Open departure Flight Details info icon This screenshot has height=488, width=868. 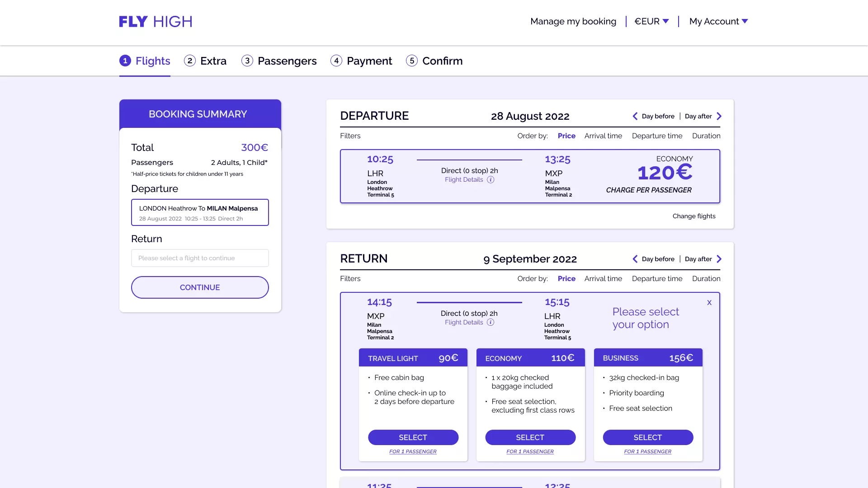point(491,180)
